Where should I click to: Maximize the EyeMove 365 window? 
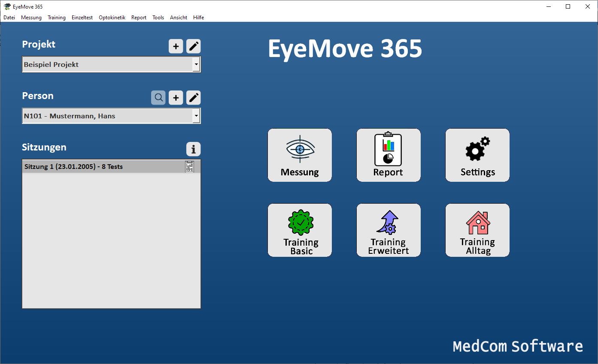568,6
